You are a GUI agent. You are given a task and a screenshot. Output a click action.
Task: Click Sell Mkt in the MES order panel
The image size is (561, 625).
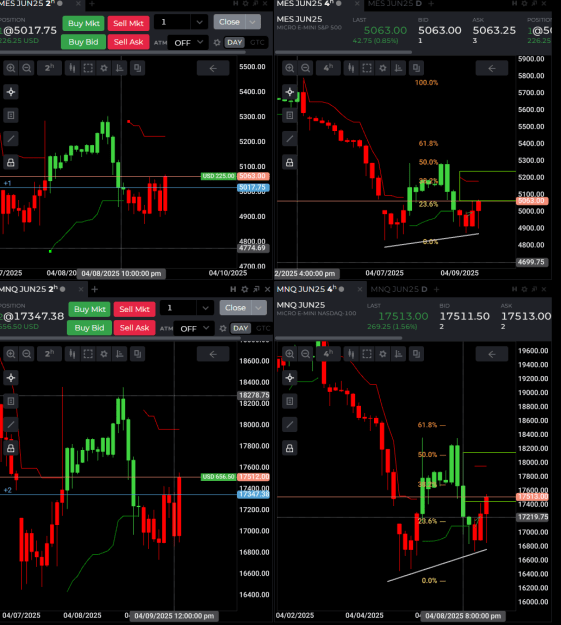(x=128, y=23)
